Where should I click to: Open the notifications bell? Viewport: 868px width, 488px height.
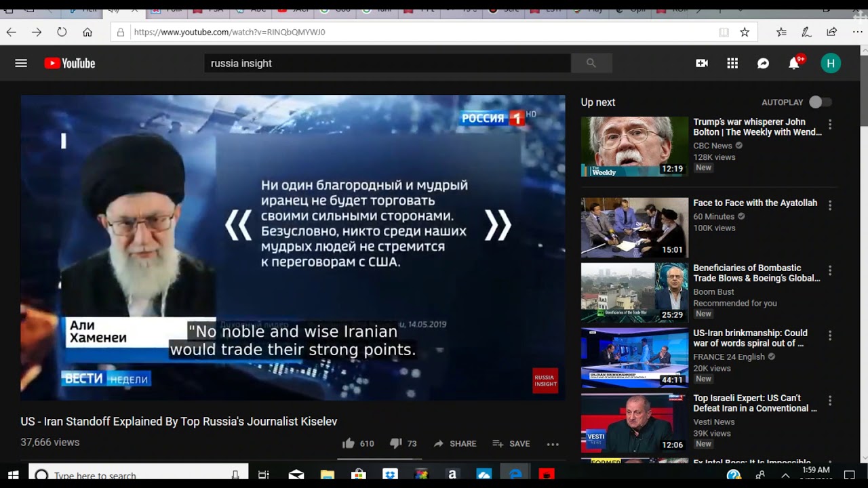(x=794, y=64)
